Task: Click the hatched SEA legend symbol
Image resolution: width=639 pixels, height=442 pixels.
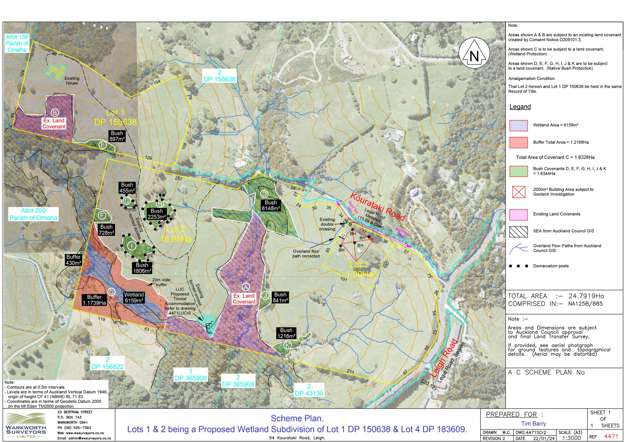Action: pos(518,229)
